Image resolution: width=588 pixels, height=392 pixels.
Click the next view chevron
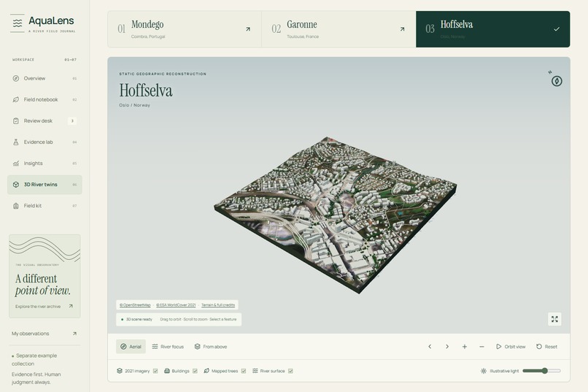(447, 347)
